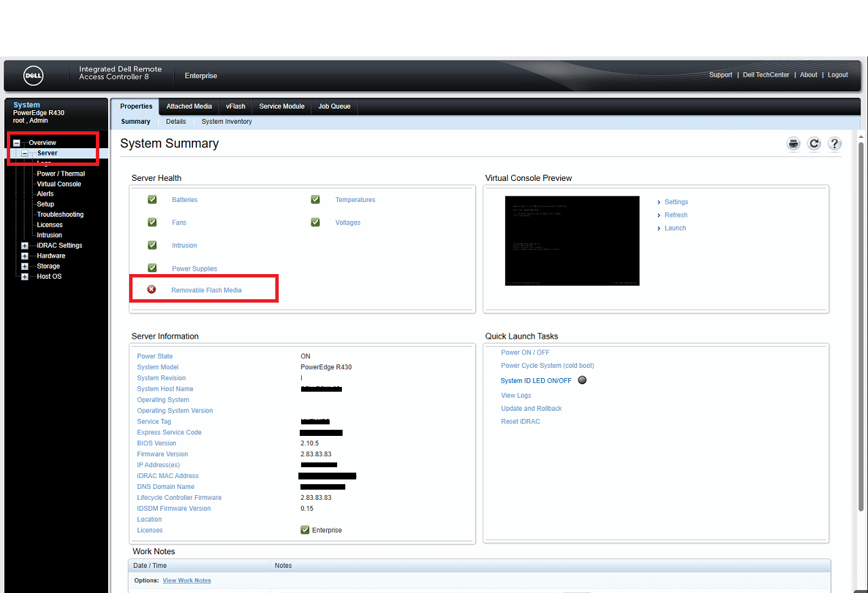Click the System ID LED indicator circle
The height and width of the screenshot is (593, 868).
582,380
